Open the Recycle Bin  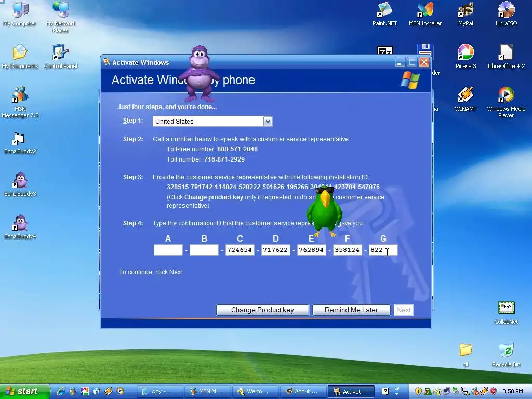click(506, 355)
